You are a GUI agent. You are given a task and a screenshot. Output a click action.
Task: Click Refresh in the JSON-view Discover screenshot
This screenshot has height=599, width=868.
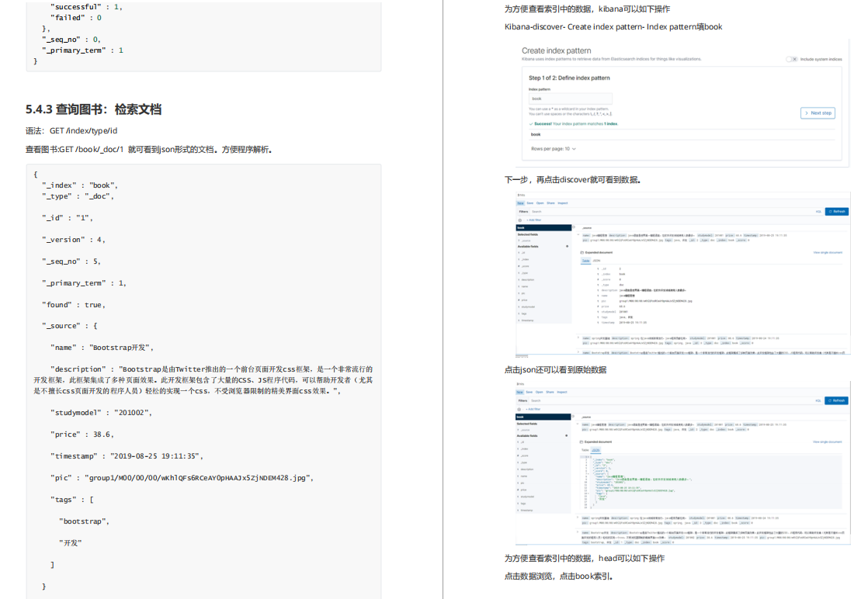coord(836,400)
